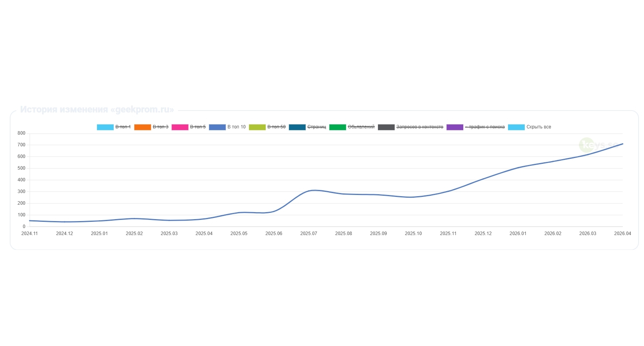
Task: Click the 300 y-axis value
Action: [21, 191]
